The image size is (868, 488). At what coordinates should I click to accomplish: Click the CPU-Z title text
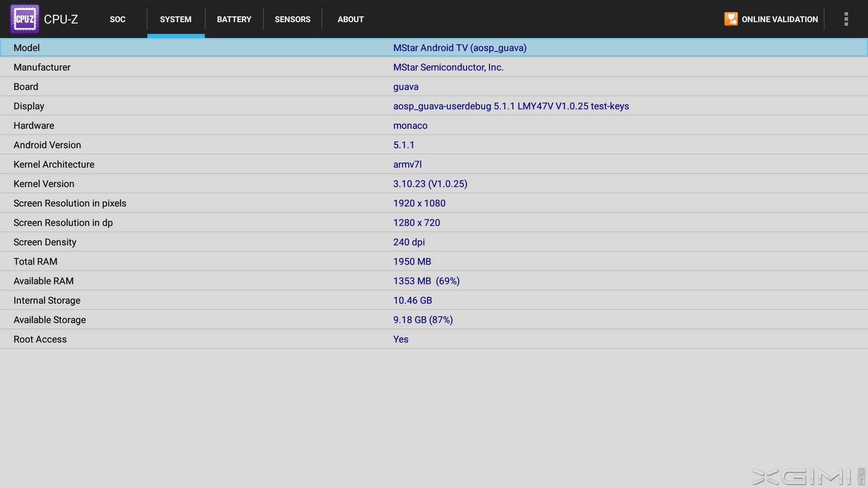(x=61, y=19)
